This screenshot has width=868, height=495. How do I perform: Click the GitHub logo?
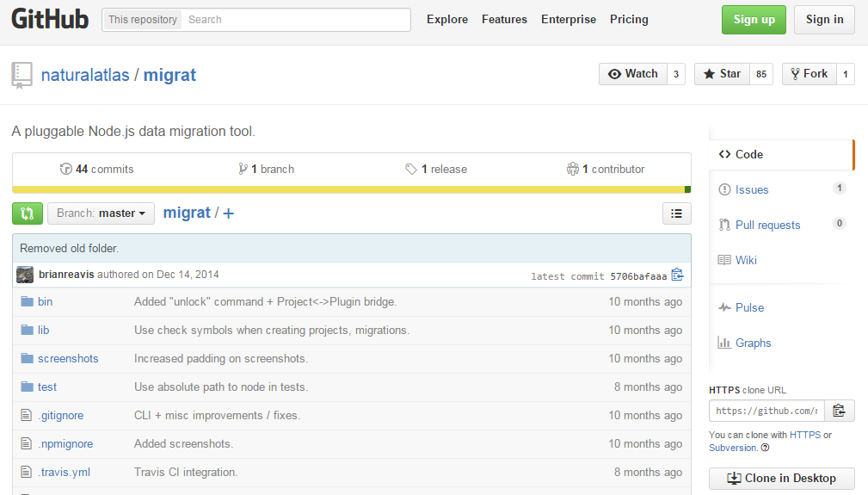[50, 20]
